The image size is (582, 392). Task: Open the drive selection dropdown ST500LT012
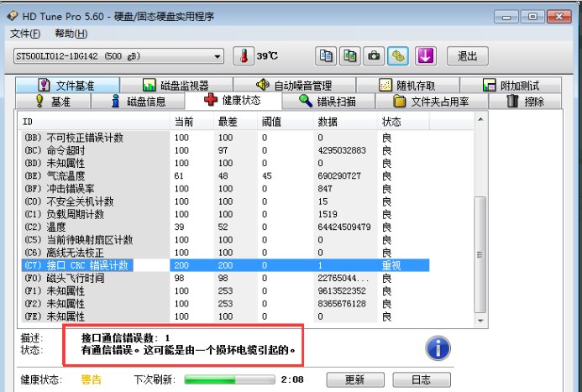tap(118, 56)
